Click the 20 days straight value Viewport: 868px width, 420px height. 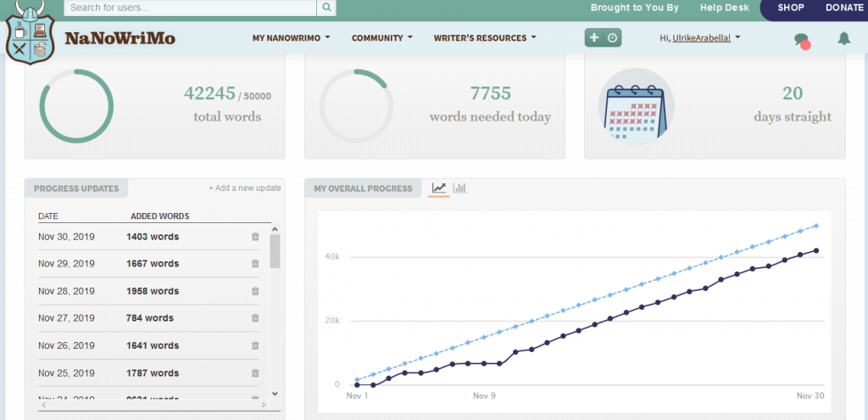(x=793, y=93)
